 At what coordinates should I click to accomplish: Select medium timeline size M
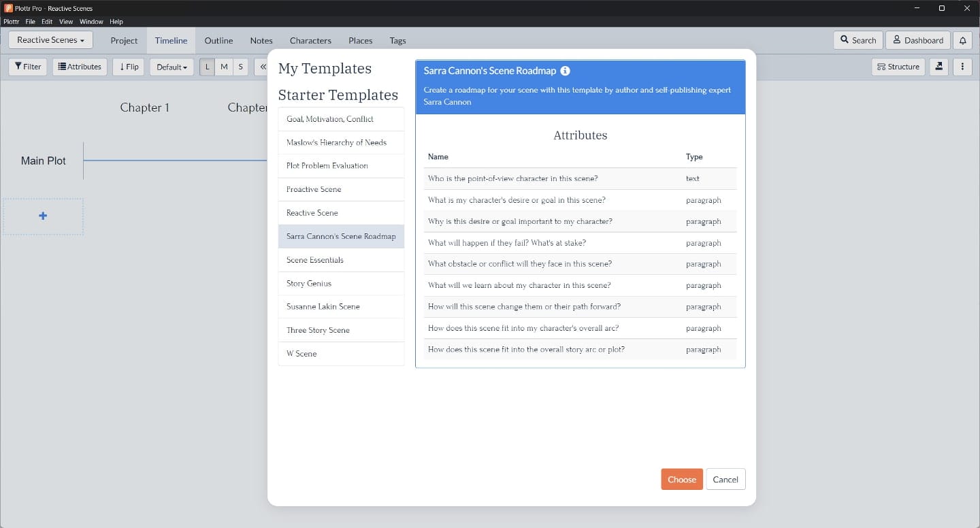(224, 67)
